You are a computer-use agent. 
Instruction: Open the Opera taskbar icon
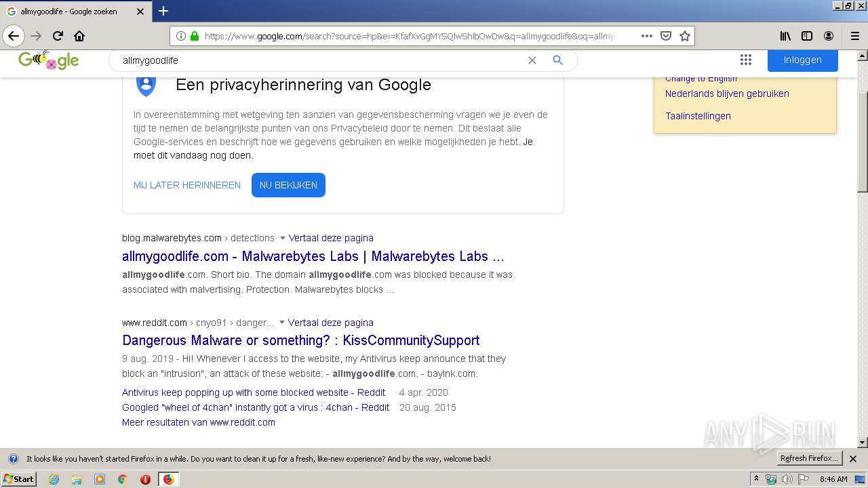pos(145,479)
